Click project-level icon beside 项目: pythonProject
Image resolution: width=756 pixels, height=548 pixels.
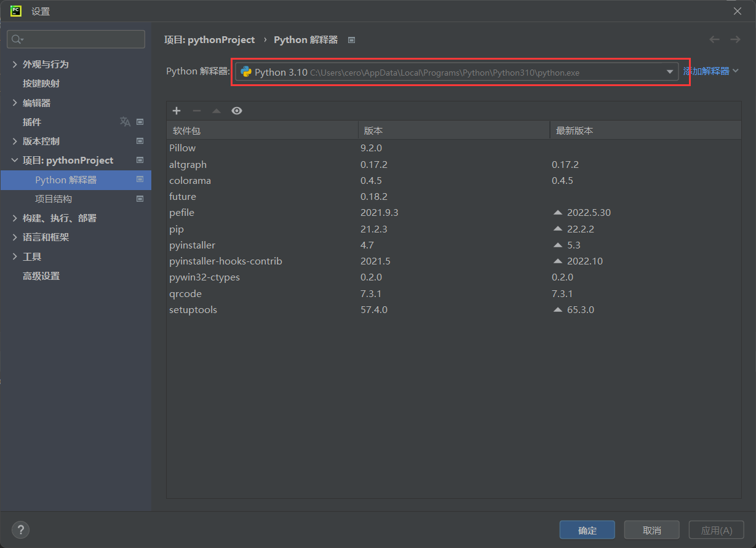[x=140, y=160]
